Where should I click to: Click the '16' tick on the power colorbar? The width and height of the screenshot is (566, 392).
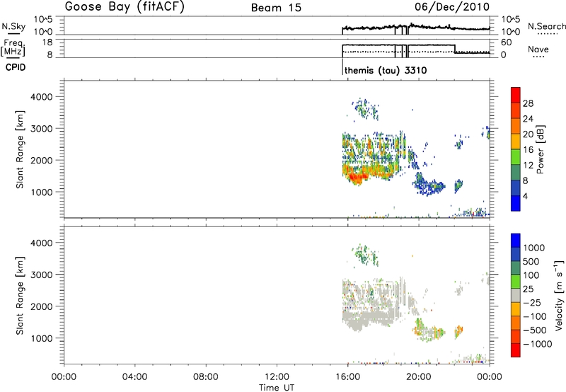(x=528, y=150)
